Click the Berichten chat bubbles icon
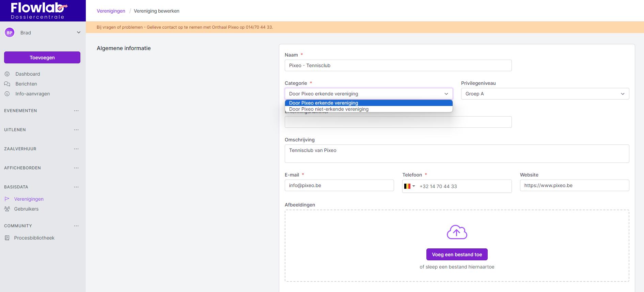The width and height of the screenshot is (644, 292). 7,84
